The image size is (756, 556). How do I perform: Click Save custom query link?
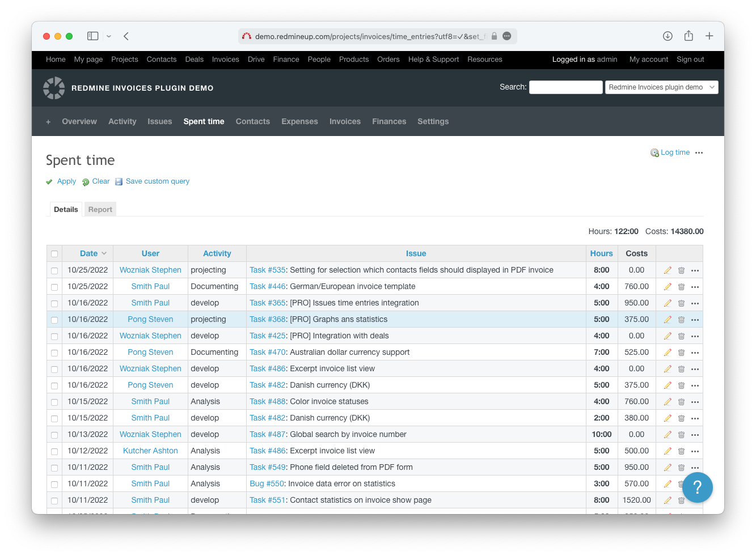157,181
